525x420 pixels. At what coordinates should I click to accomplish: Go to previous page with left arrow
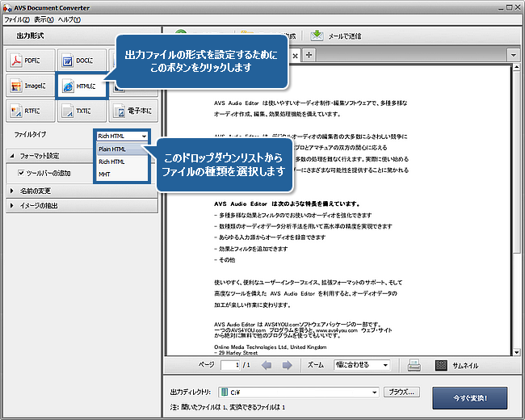[267, 365]
